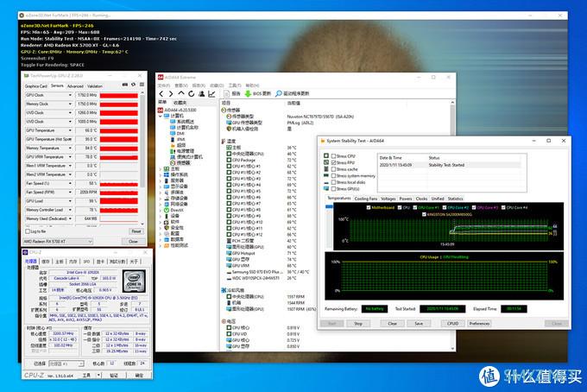
Task: Take a GPU-Z screenshot with the camera icon
Action: click(125, 85)
